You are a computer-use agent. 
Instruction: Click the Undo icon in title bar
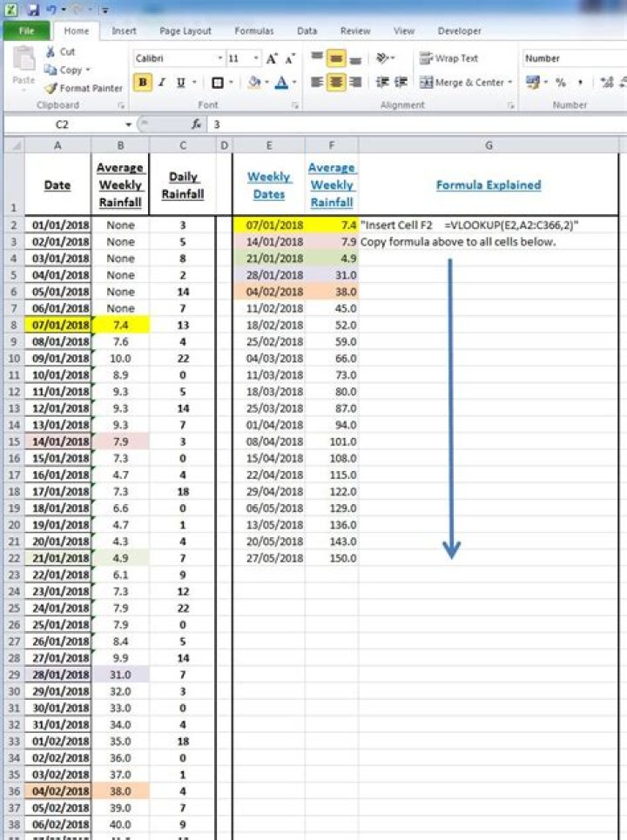click(x=52, y=9)
